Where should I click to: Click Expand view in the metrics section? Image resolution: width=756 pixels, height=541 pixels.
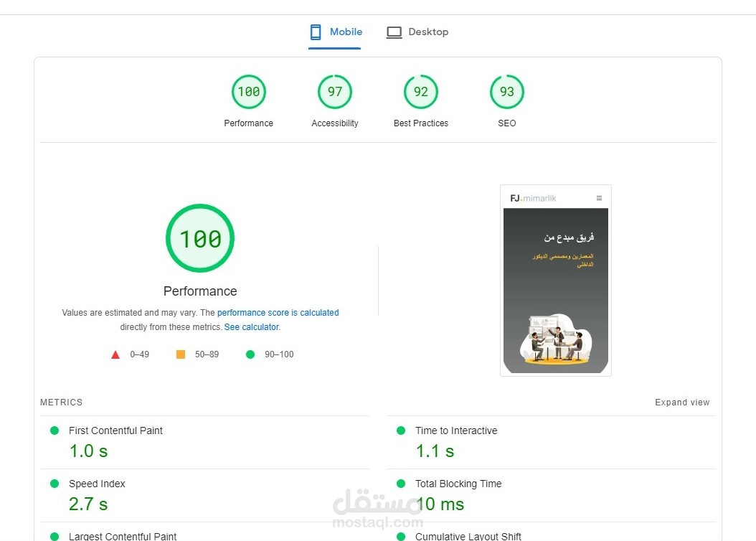[x=682, y=402]
